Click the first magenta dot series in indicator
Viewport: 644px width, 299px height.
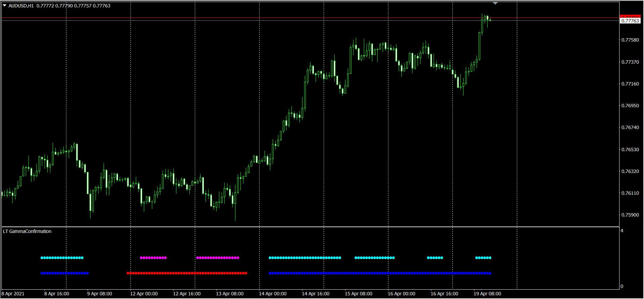153,258
